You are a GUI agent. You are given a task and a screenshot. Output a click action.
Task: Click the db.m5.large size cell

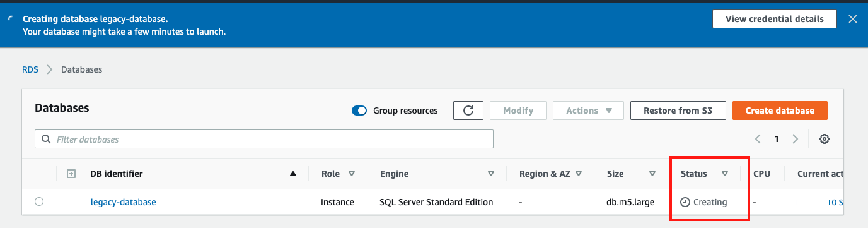630,202
